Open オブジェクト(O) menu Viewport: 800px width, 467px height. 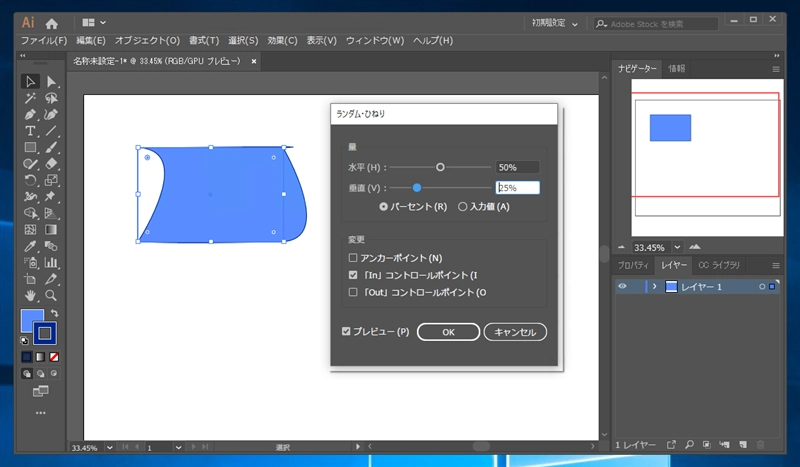147,40
